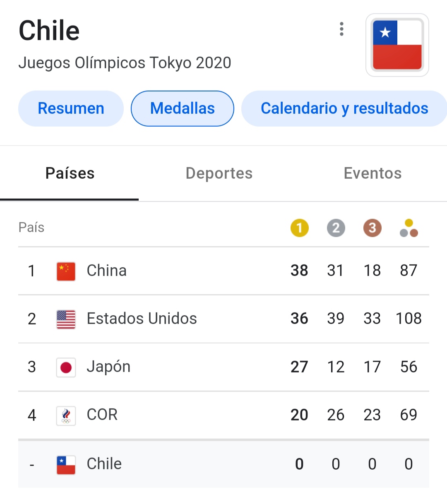The height and width of the screenshot is (504, 447).
Task: Click the silver medal column icon
Action: coord(336,228)
